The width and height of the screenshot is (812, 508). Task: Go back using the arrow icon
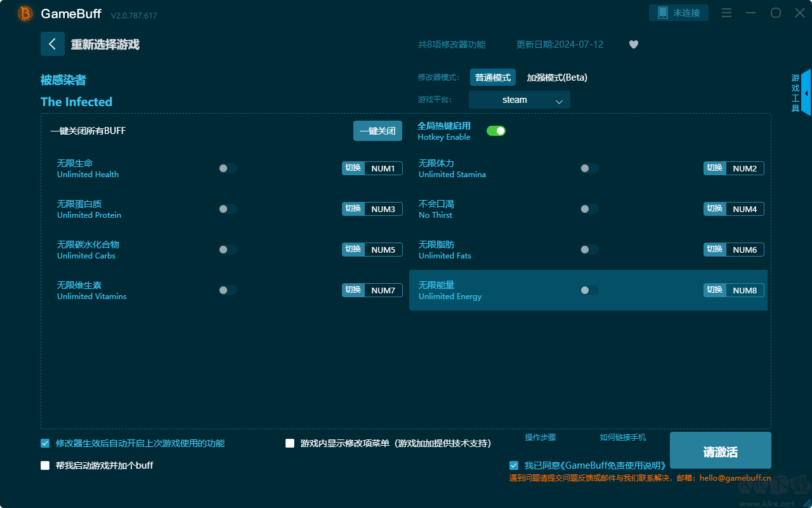click(x=53, y=44)
